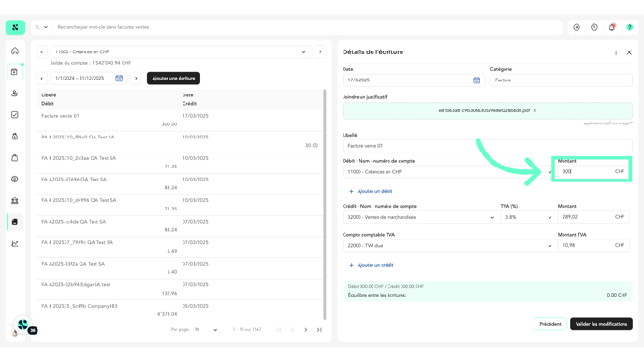
Task: Open the calendar icon in the period range field
Action: point(119,78)
